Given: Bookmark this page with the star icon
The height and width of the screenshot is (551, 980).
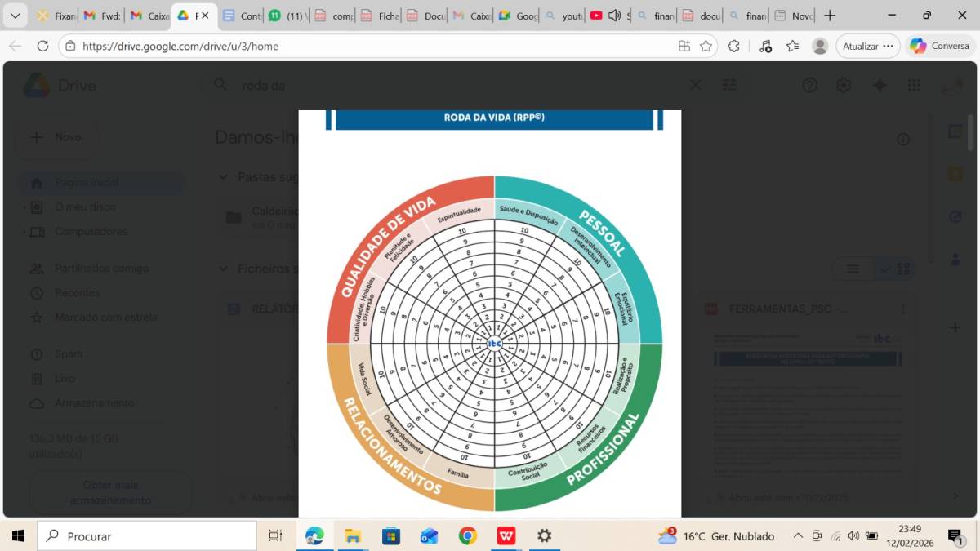Looking at the screenshot, I should click(x=706, y=47).
